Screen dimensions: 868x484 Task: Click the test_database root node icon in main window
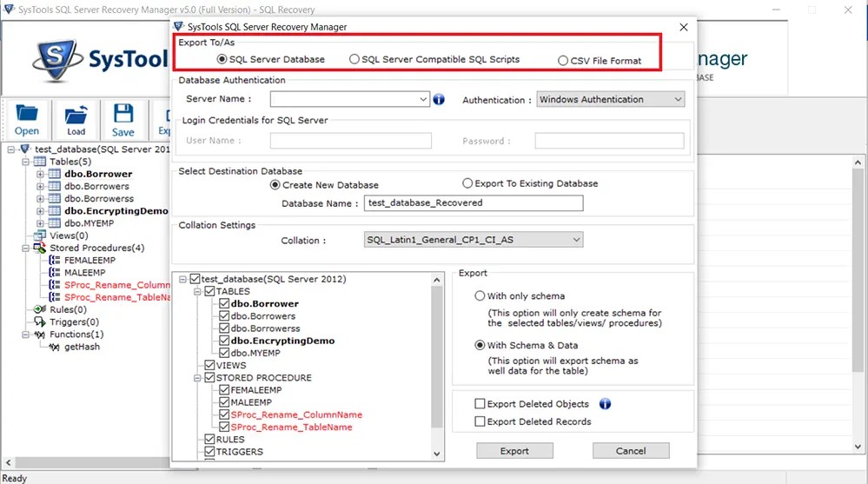(x=24, y=149)
